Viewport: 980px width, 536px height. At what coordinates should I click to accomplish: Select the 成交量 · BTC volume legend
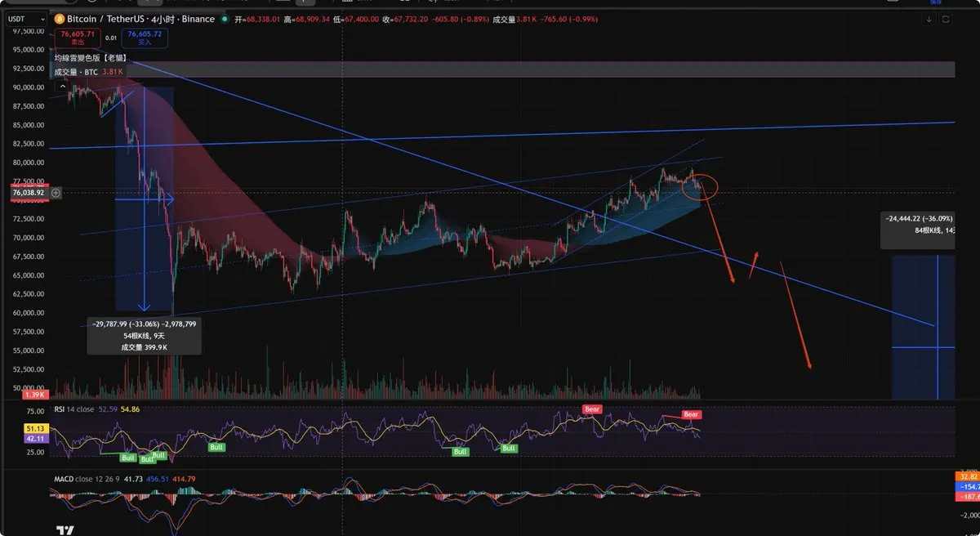(x=76, y=72)
